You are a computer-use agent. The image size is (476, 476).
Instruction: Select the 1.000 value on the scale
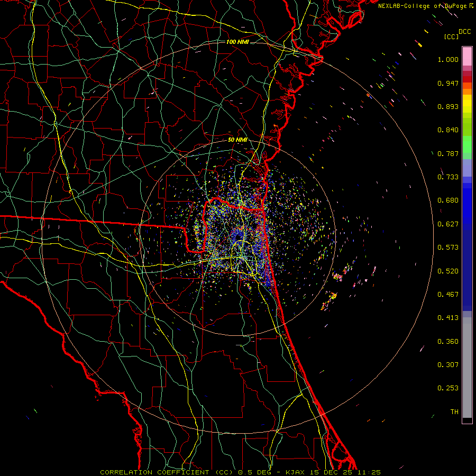pyautogui.click(x=448, y=59)
